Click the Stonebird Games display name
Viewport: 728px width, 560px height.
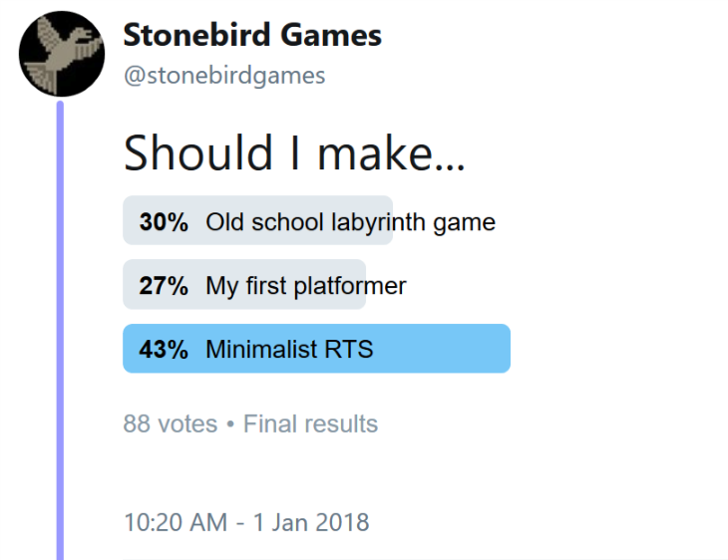tap(252, 35)
